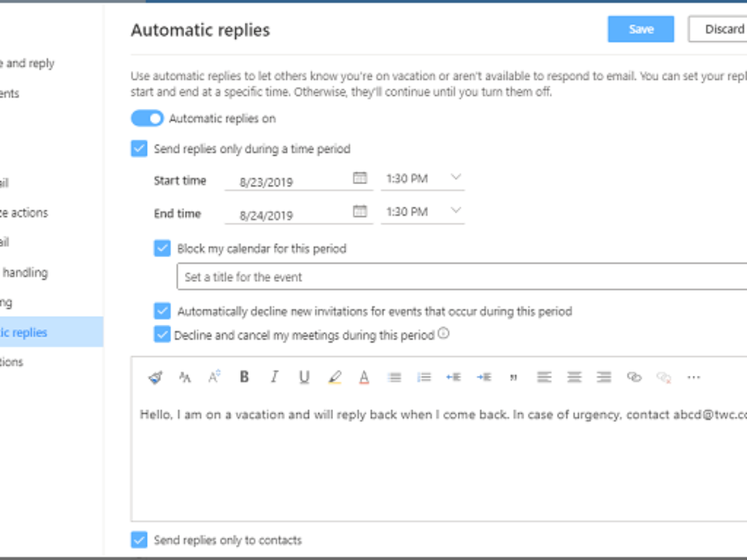
Task: Insert a bulleted list
Action: [394, 377]
